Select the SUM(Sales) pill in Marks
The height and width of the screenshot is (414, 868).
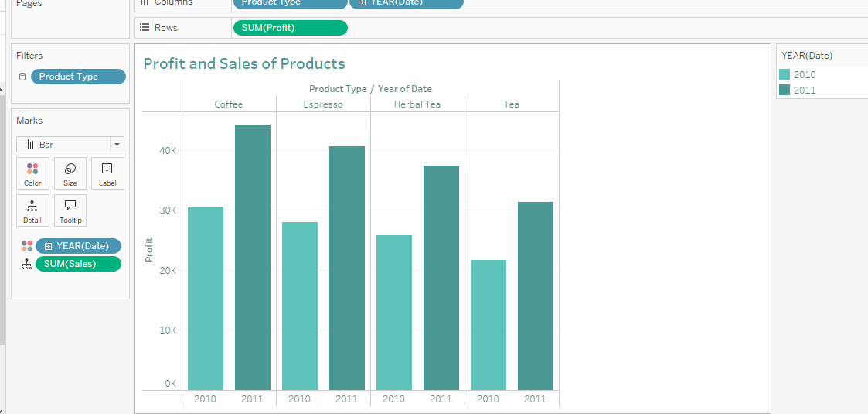coord(78,264)
